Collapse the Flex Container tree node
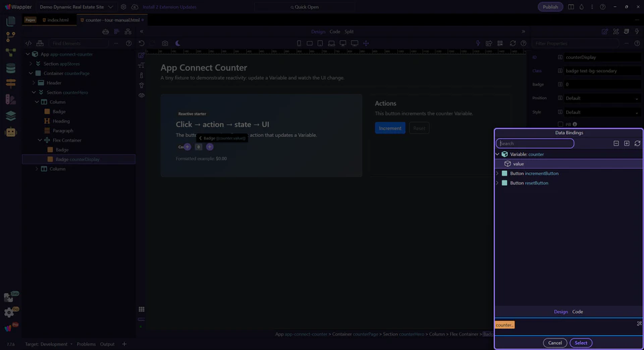Viewport: 644px width, 350px height. (40, 140)
